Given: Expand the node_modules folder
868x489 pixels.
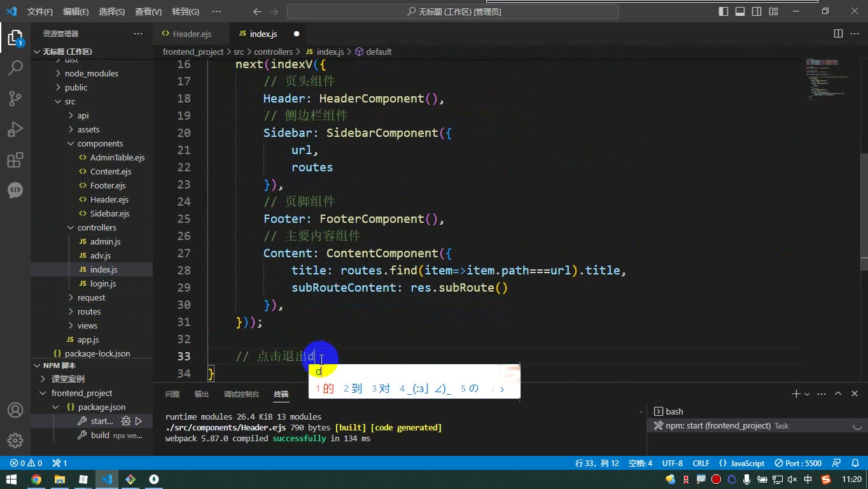Looking at the screenshot, I should 92,73.
